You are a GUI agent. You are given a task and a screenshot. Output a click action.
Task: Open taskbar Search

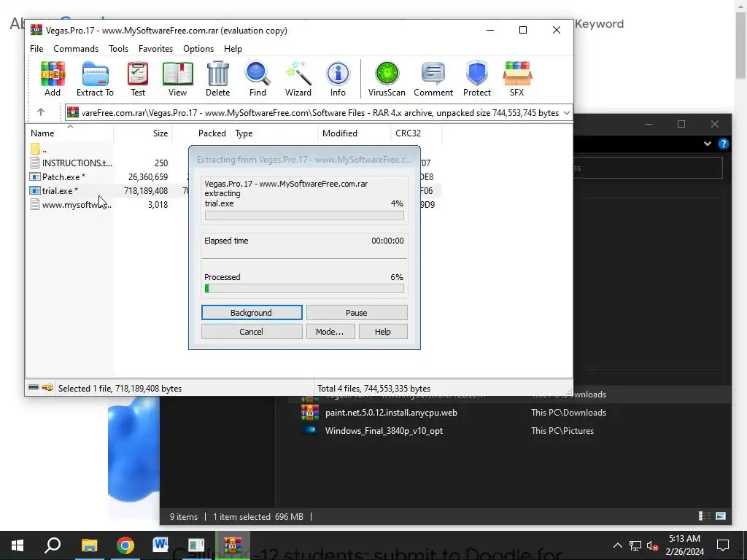53,545
